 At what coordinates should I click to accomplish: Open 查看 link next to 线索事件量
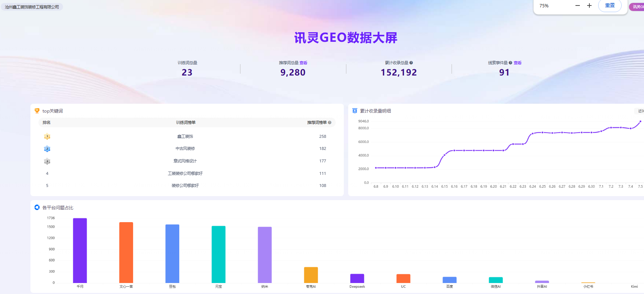pyautogui.click(x=518, y=63)
